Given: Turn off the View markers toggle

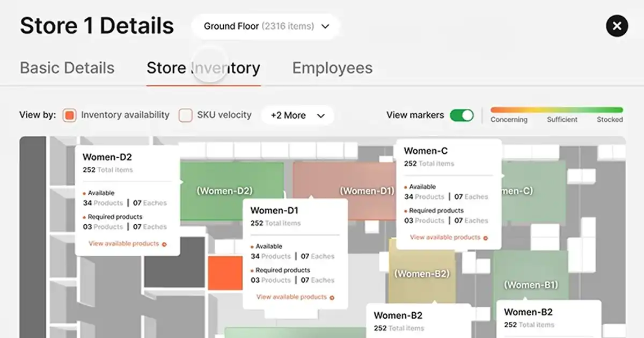Looking at the screenshot, I should [x=462, y=115].
